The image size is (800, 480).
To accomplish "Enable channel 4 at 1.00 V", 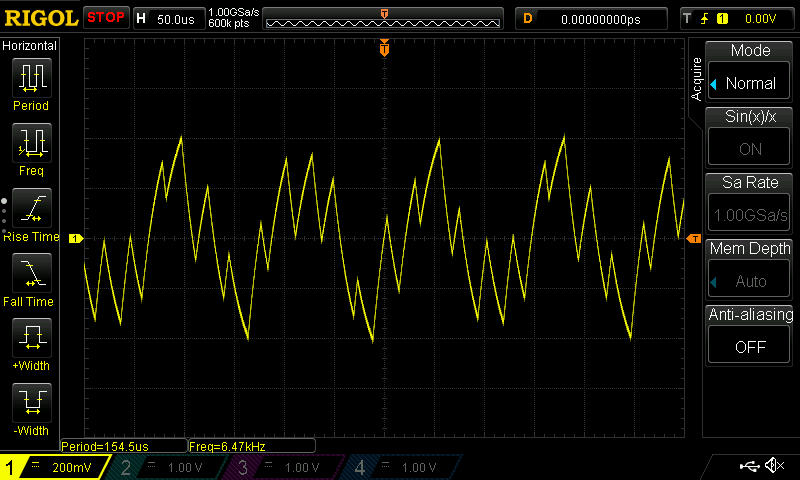I will (x=403, y=467).
